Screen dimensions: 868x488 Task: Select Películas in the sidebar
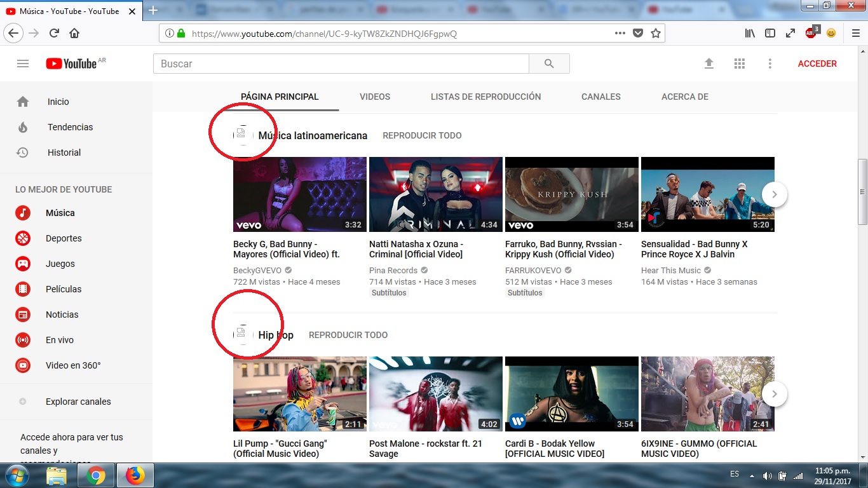(x=76, y=289)
